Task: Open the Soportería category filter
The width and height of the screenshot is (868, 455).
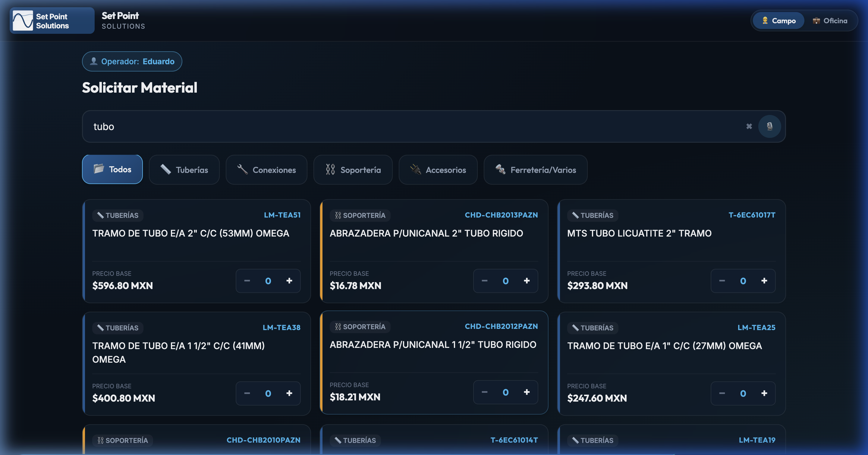Action: pyautogui.click(x=353, y=170)
